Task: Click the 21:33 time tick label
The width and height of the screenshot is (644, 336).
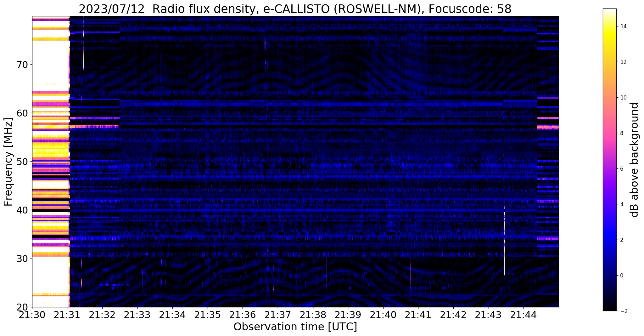Action: pos(137,315)
